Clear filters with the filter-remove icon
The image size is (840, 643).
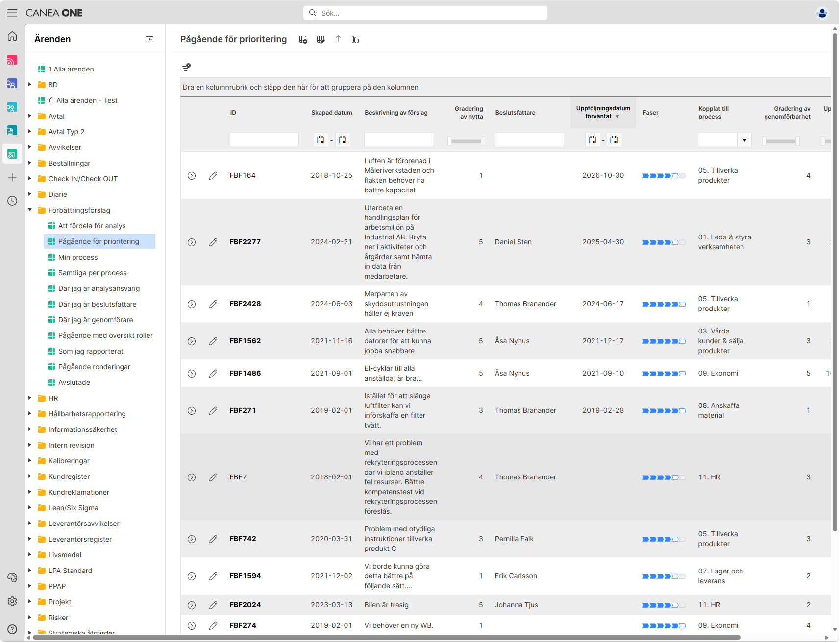point(186,67)
